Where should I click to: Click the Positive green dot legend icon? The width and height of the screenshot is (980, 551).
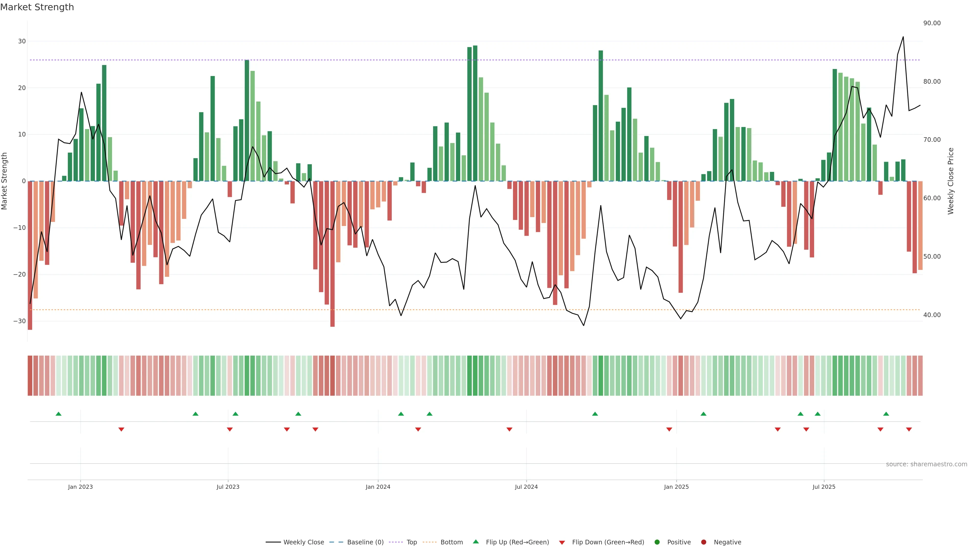[657, 542]
